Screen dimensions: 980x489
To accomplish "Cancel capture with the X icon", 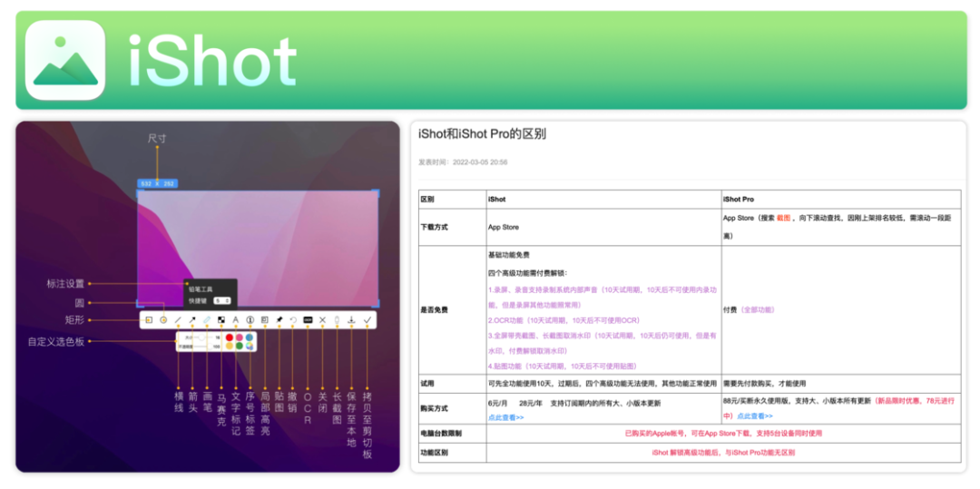I will click(322, 319).
